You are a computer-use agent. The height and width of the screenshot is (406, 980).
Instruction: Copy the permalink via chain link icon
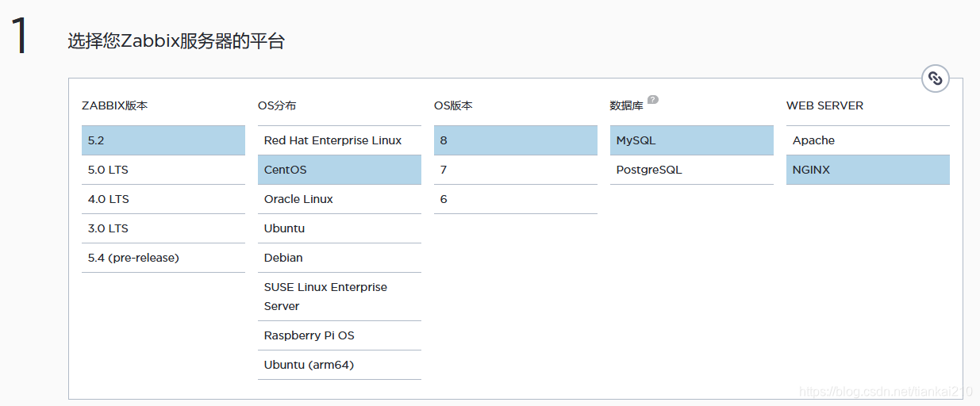(x=936, y=79)
